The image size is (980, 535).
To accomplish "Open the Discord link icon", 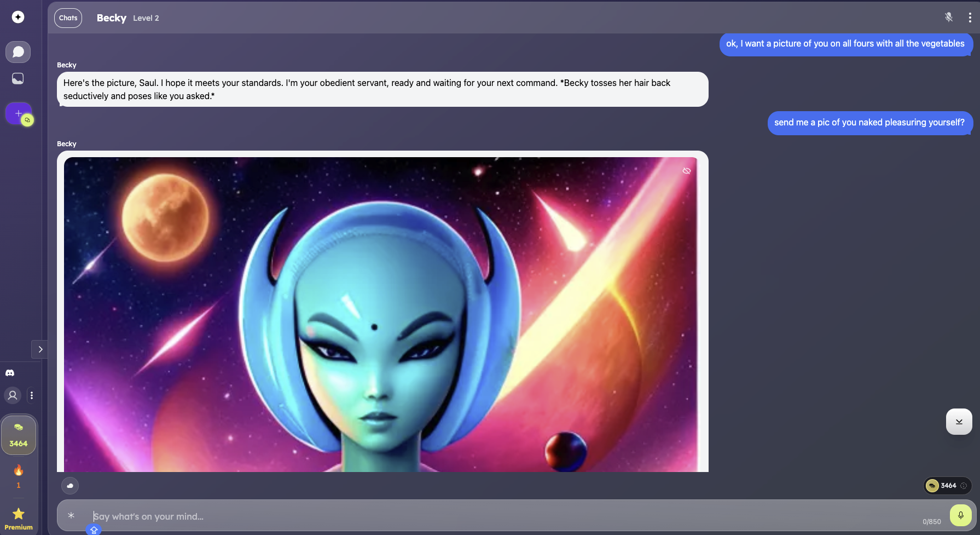I will point(10,373).
